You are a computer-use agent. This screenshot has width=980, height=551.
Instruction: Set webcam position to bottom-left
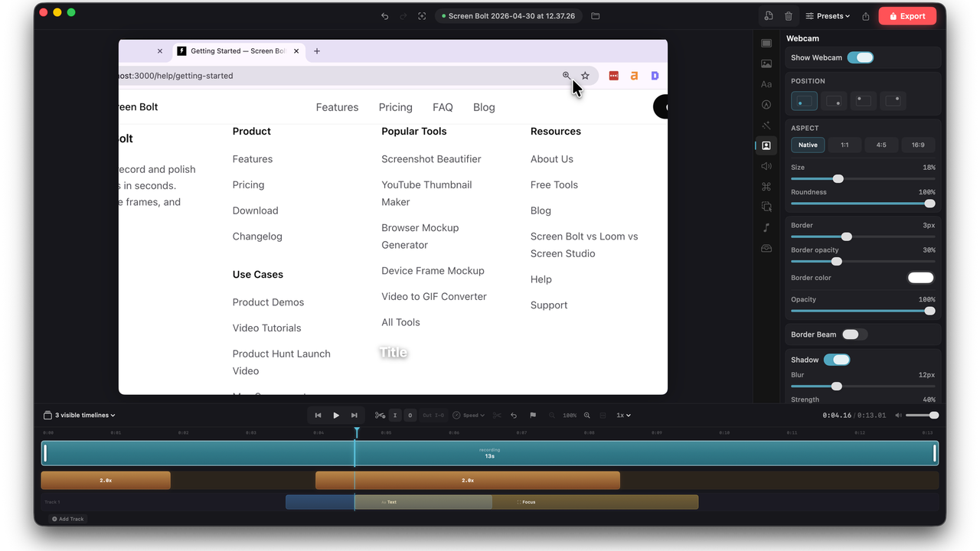(x=804, y=100)
